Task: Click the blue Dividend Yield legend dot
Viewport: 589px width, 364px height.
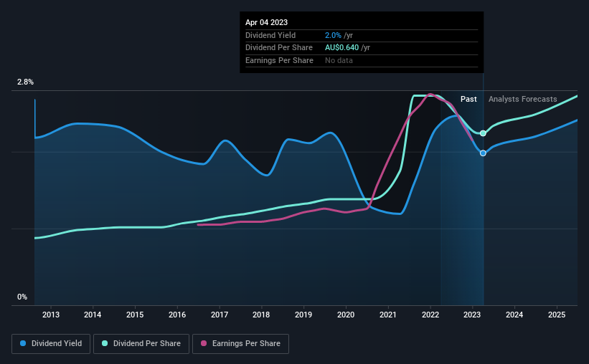Action: pyautogui.click(x=23, y=343)
